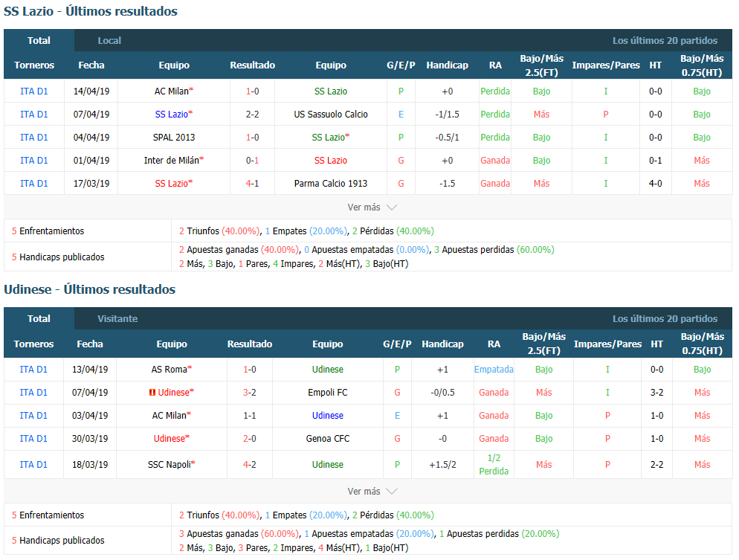
Task: Open ITA D1 link for SS Lazio vs Sassuolo
Action: pyautogui.click(x=34, y=115)
